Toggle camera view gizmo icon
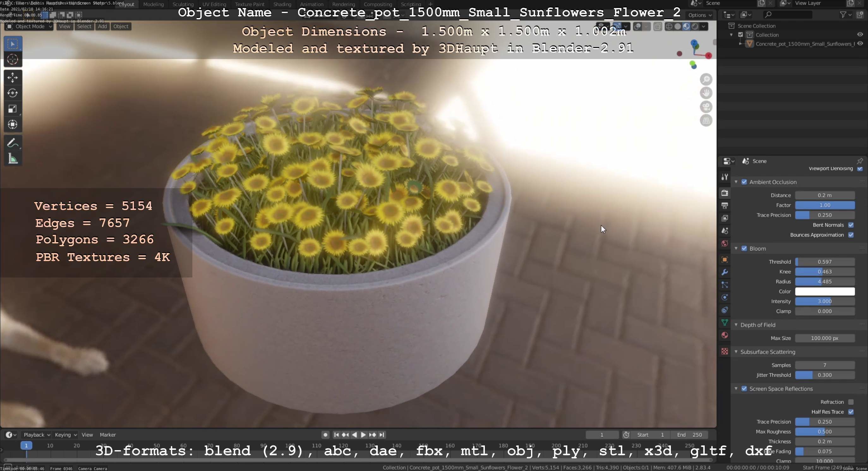 706,107
